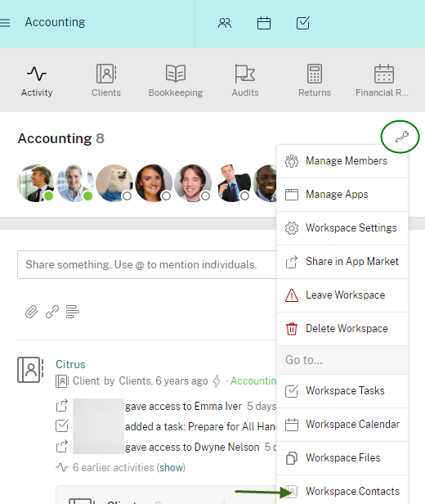Open the contacts people icon in header
The image size is (425, 504).
225,23
